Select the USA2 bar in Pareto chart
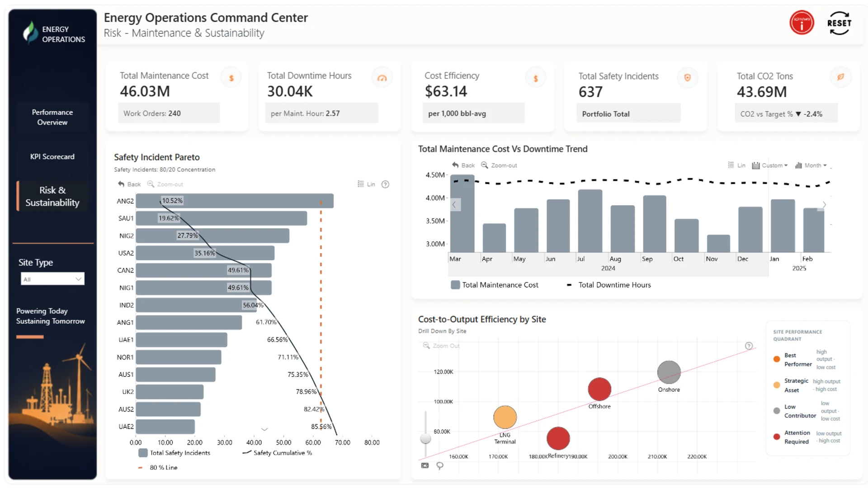The image size is (868, 488). tap(205, 253)
